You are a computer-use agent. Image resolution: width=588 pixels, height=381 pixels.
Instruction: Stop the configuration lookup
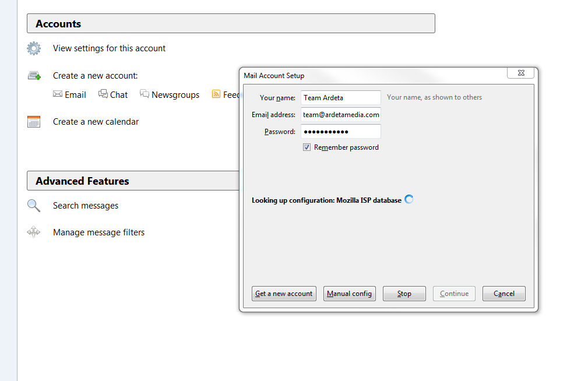[404, 294]
